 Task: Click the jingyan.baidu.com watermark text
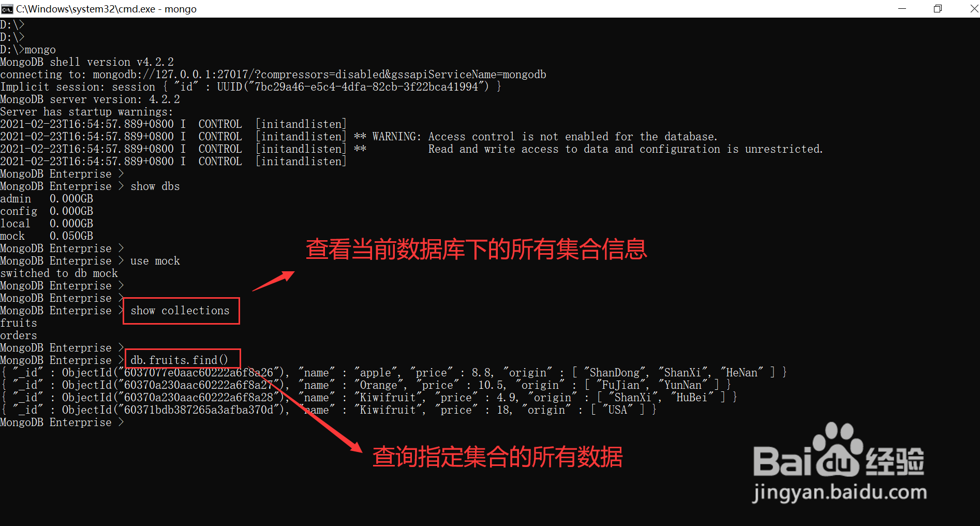coord(839,492)
